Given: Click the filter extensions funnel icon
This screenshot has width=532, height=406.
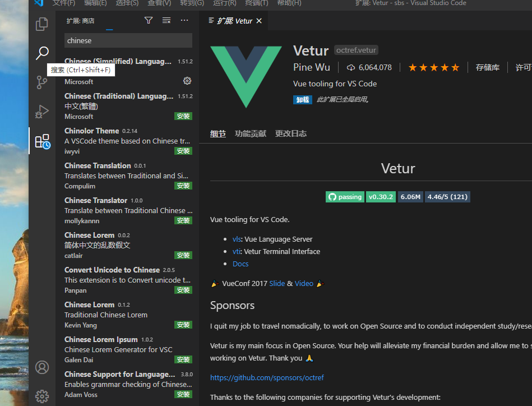Looking at the screenshot, I should (x=148, y=20).
